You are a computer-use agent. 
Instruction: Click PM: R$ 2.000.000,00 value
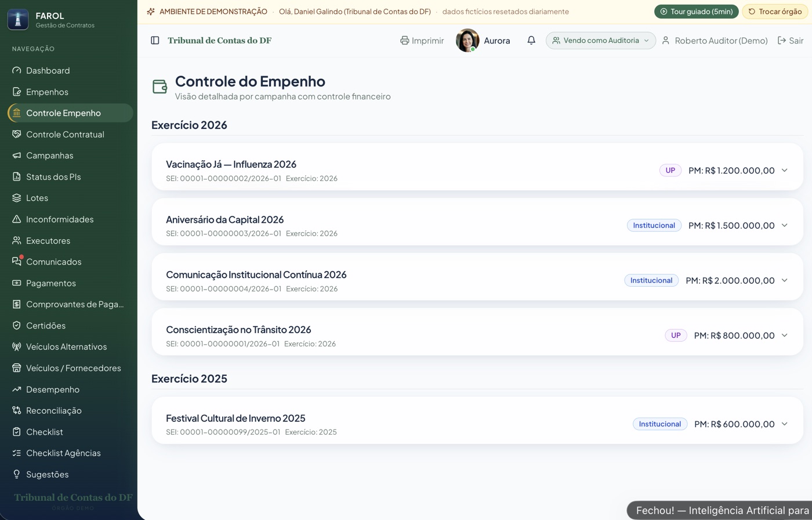coord(730,280)
